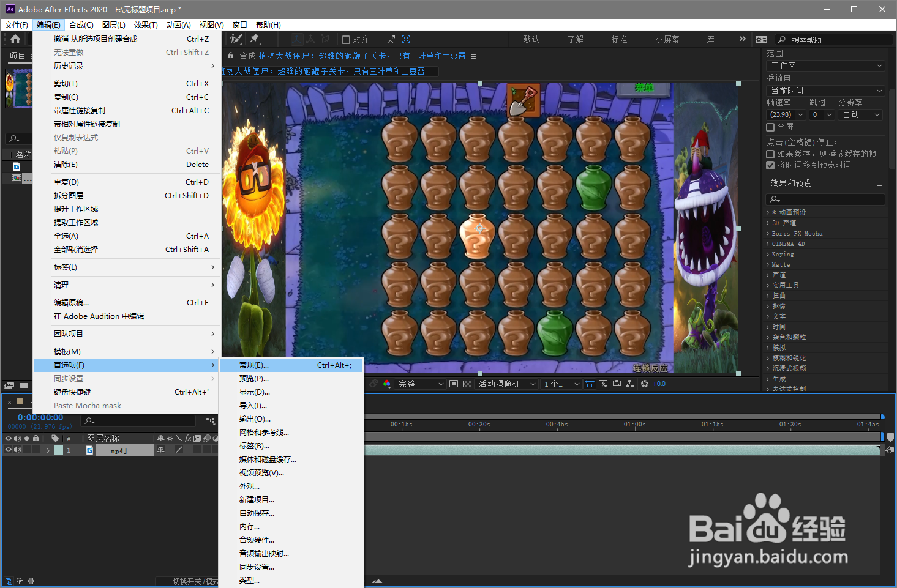Click the reset exposure icon
897x588 pixels.
[645, 384]
